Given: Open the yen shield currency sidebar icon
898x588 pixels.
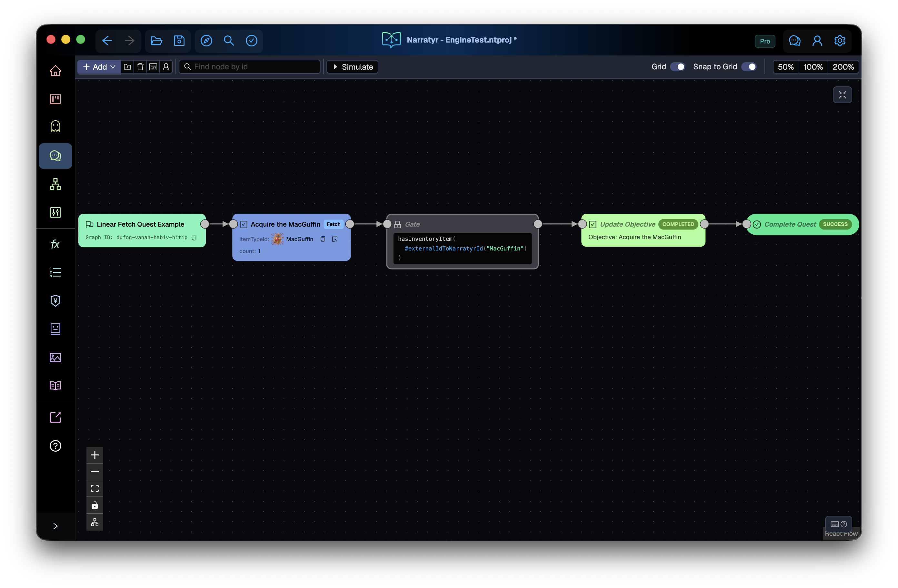Looking at the screenshot, I should coord(55,300).
